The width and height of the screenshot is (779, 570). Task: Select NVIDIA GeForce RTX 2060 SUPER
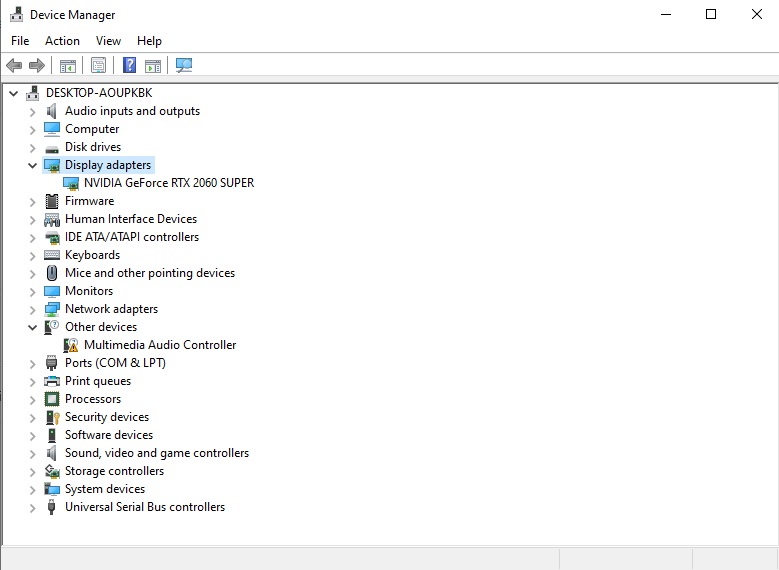(169, 183)
